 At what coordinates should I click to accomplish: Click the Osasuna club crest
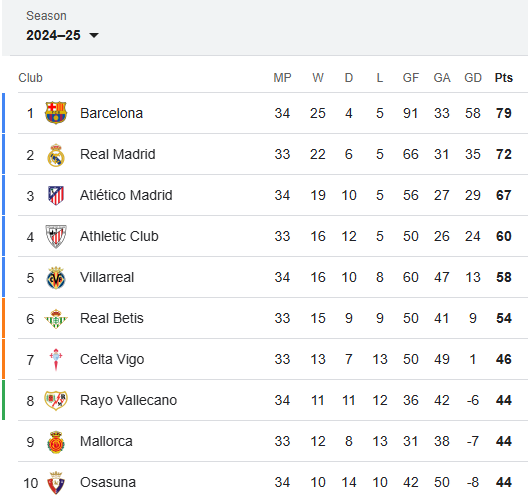[56, 483]
